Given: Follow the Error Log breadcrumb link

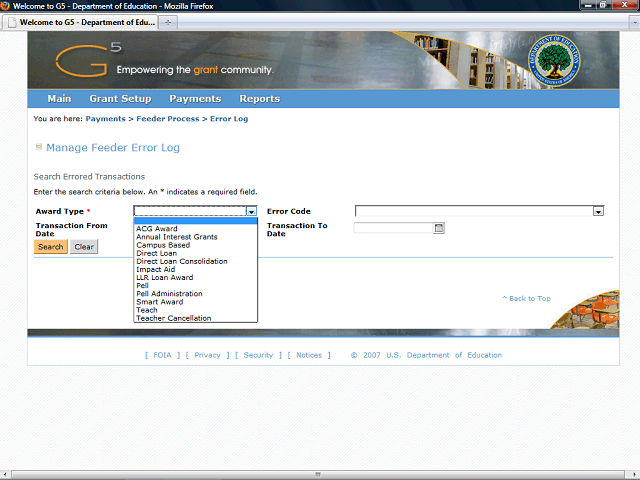Looking at the screenshot, I should point(229,119).
